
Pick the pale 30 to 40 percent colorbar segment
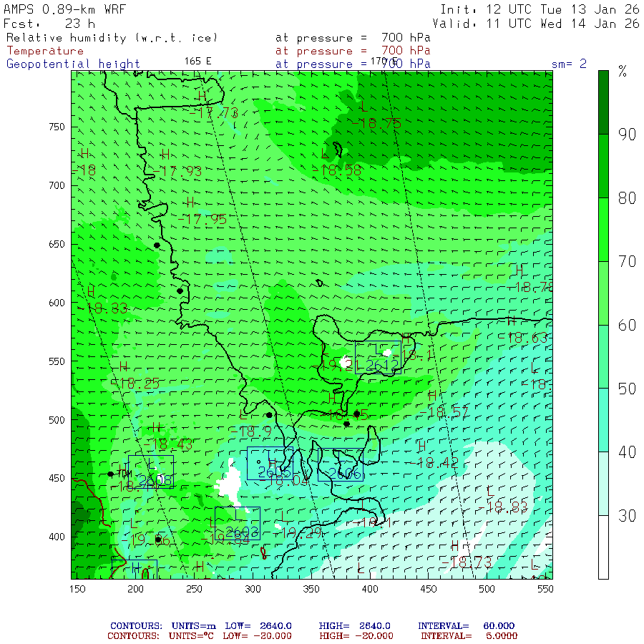(603, 484)
